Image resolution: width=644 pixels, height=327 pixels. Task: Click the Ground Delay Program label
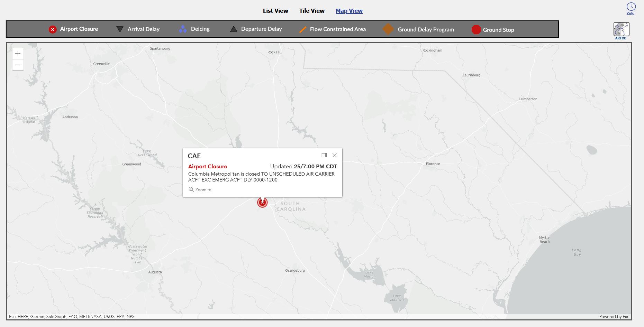click(426, 30)
